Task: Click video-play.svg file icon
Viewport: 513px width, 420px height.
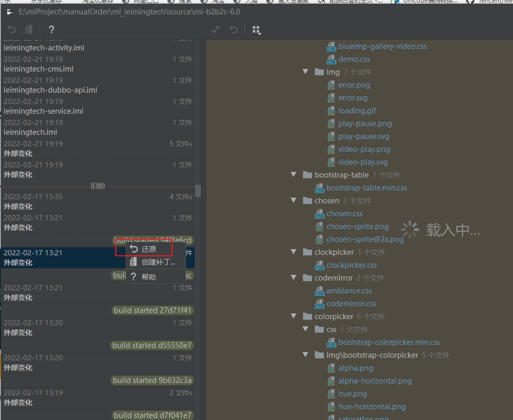Action: [x=331, y=163]
